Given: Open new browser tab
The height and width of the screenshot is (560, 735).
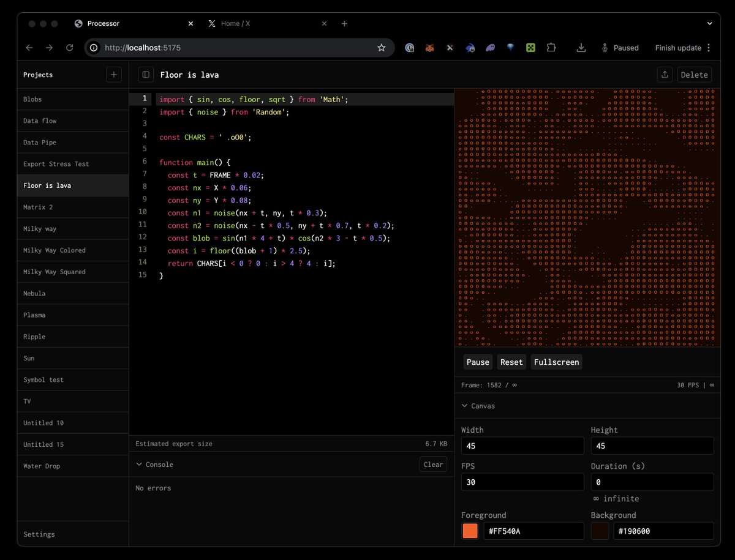Looking at the screenshot, I should (344, 23).
